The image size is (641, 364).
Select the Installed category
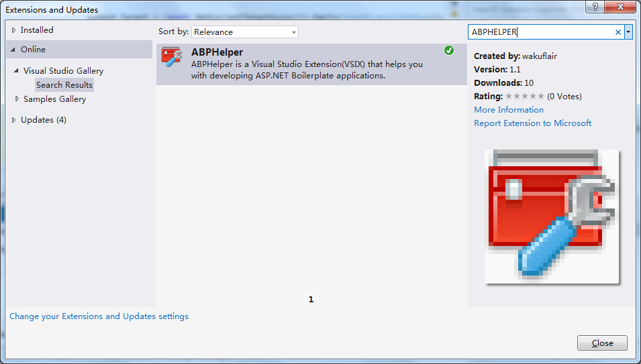(x=37, y=29)
